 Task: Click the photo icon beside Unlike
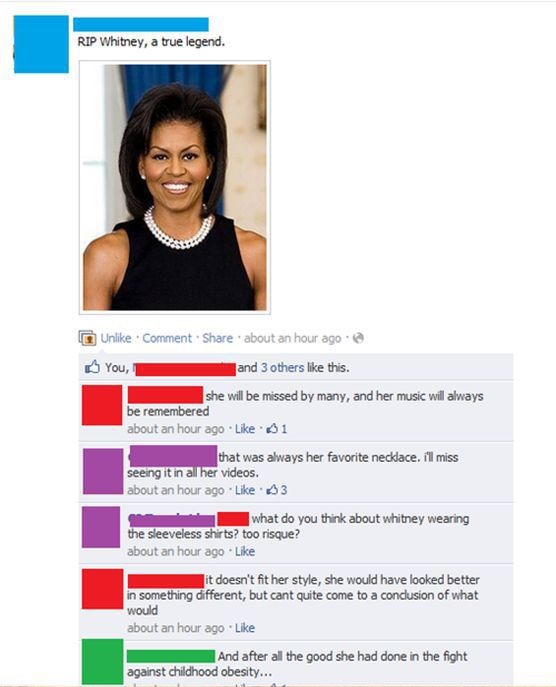click(87, 338)
